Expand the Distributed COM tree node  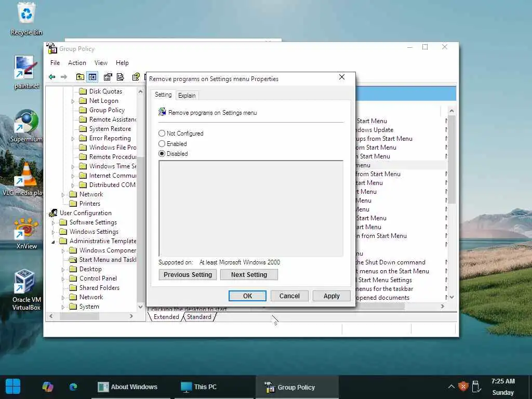pos(73,185)
